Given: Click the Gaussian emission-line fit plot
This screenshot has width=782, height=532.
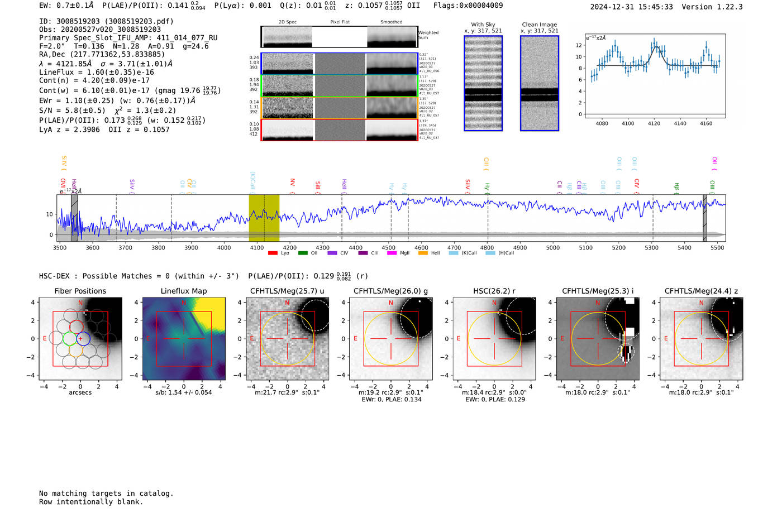Looking at the screenshot, I should 655,76.
